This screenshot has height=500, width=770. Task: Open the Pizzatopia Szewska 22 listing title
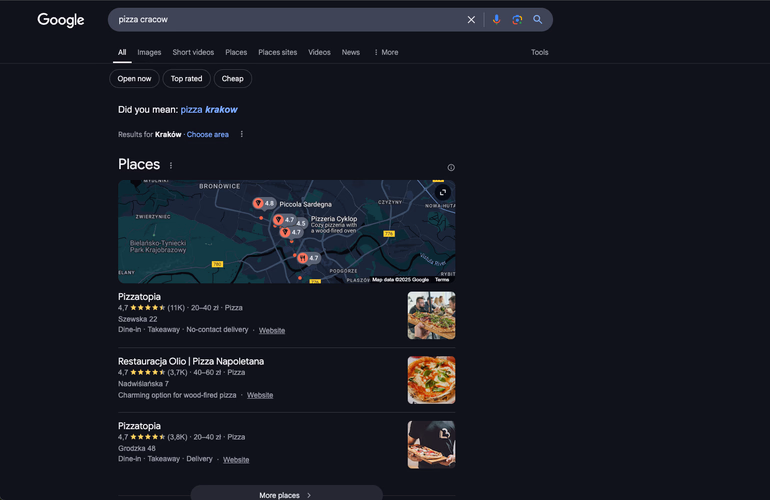[139, 297]
